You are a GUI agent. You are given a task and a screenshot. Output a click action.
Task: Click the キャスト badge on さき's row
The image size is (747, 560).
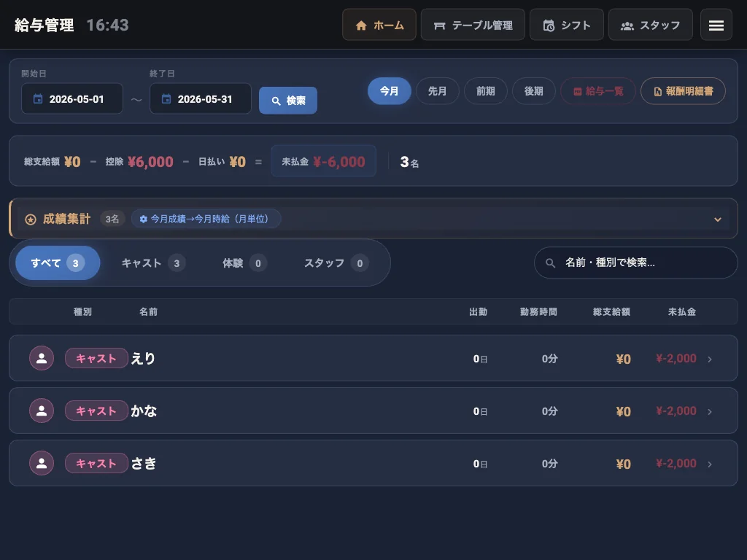tap(96, 463)
